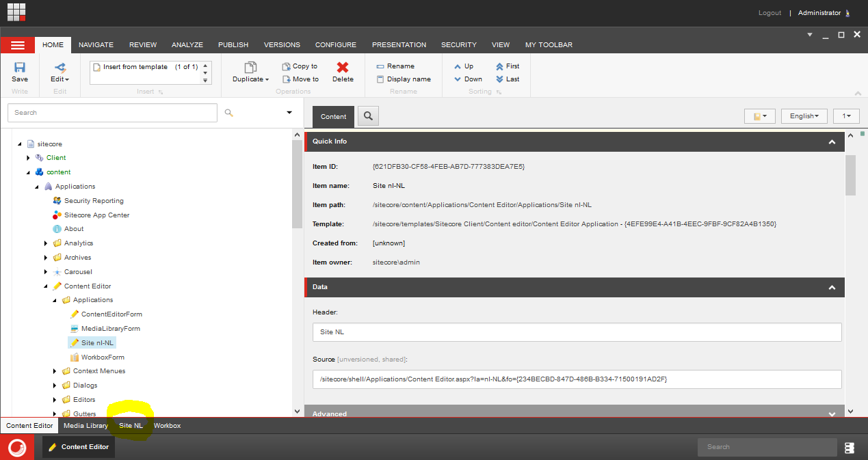Expand the Advanced section

pyautogui.click(x=832, y=414)
